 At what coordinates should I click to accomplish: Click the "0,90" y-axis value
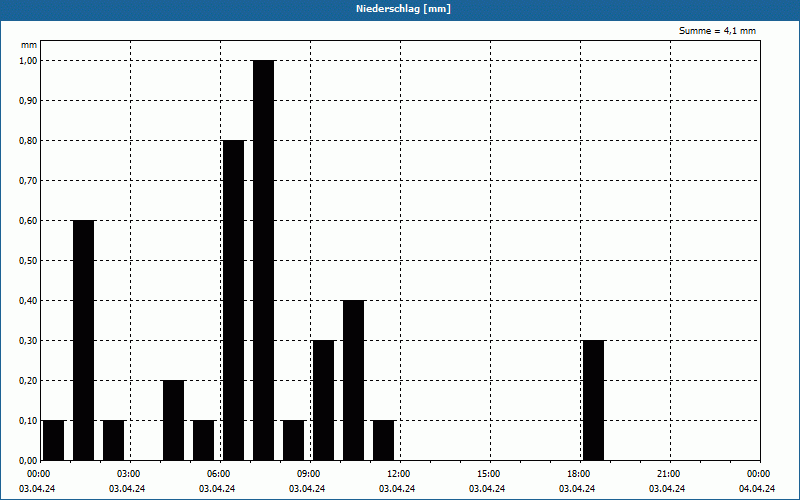pyautogui.click(x=29, y=101)
